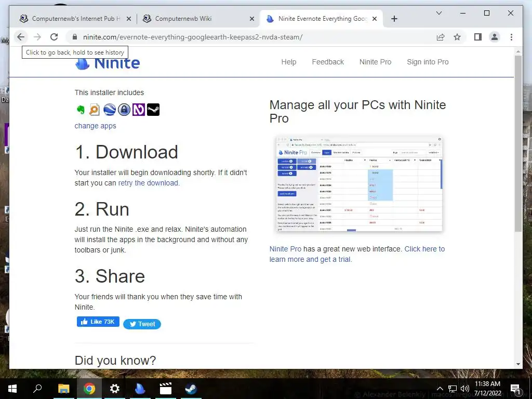Bookmark this page with the star icon
532x399 pixels.
(457, 37)
